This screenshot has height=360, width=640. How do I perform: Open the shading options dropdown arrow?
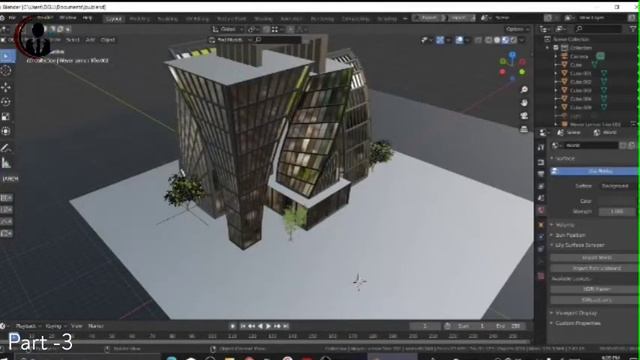click(522, 40)
